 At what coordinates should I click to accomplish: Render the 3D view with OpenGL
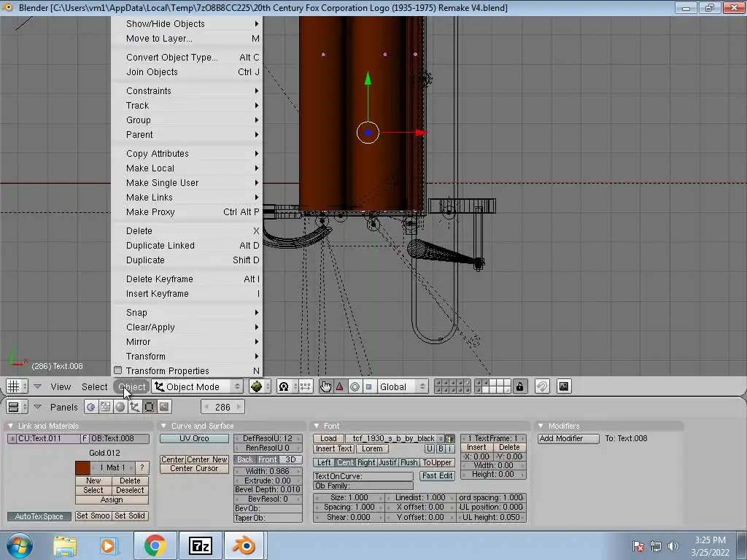(564, 386)
